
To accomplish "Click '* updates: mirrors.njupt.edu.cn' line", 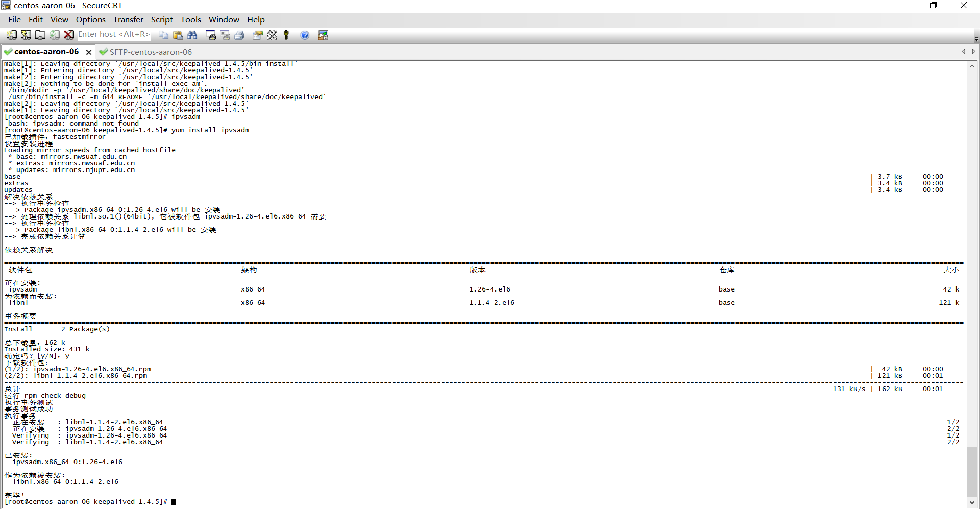I will tap(71, 170).
